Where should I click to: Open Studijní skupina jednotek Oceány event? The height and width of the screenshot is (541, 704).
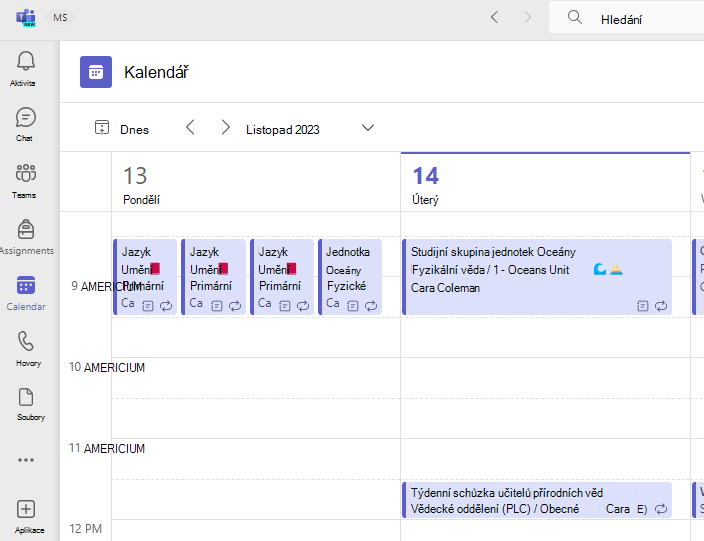pos(537,277)
